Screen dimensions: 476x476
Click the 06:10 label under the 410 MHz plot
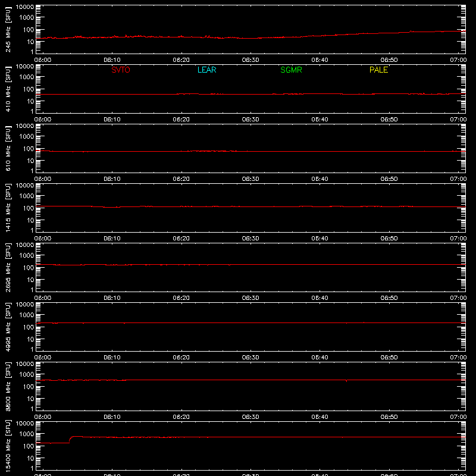coord(112,120)
